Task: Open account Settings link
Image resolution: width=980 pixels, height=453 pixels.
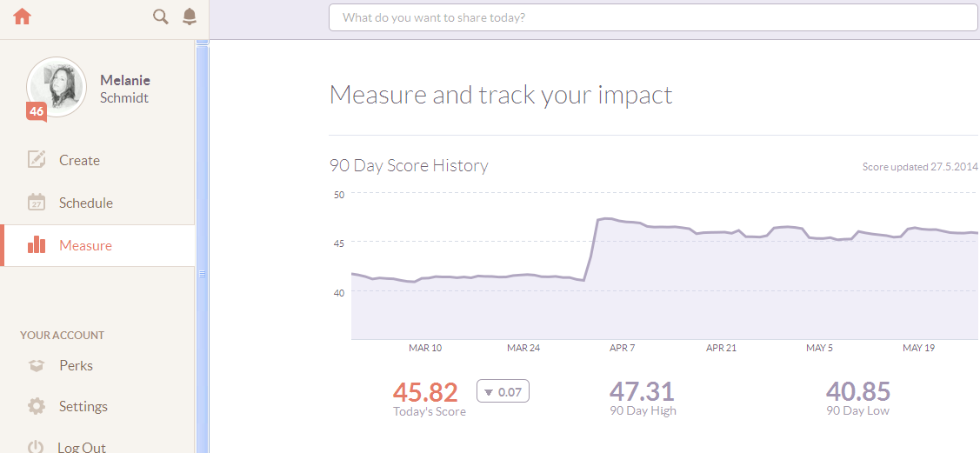Action: [83, 406]
